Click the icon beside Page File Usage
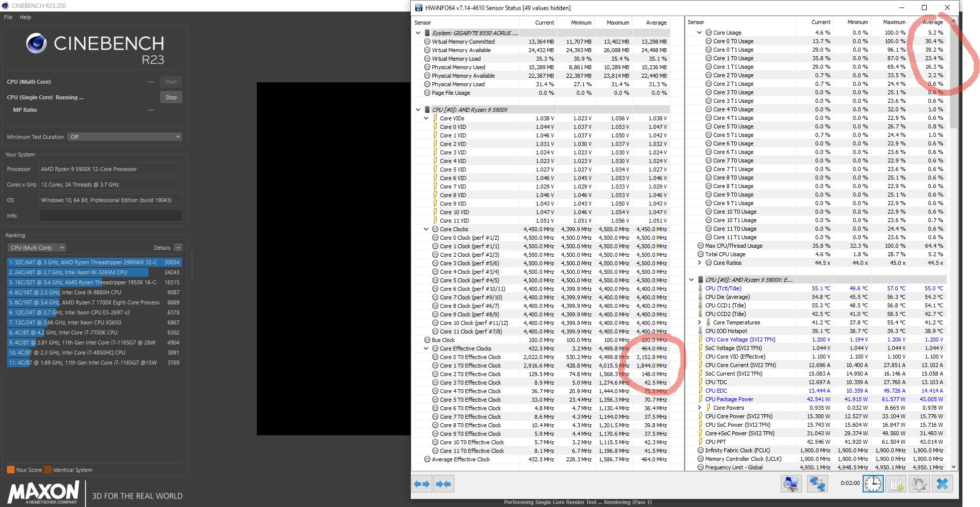This screenshot has width=980, height=507. 427,93
